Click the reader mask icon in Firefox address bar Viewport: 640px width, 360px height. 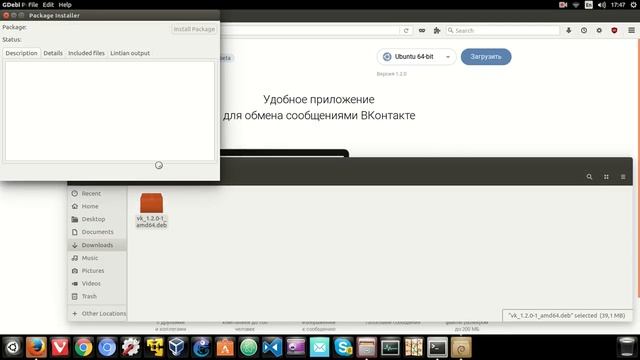(x=422, y=31)
